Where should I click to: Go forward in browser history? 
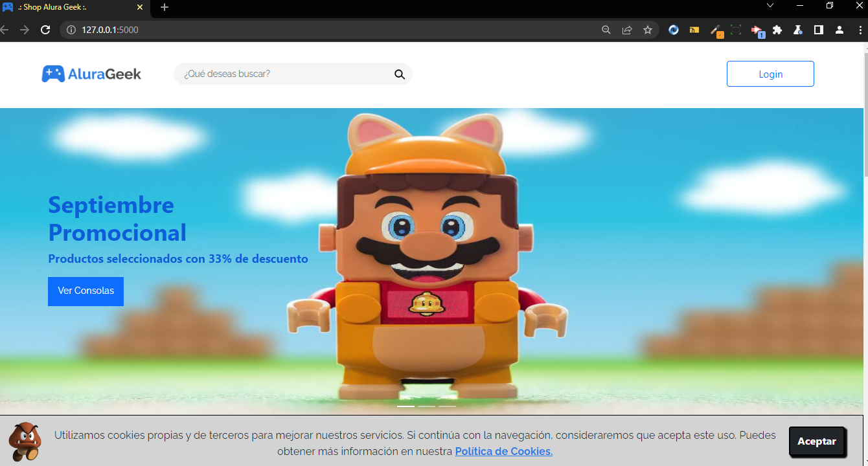tap(25, 30)
